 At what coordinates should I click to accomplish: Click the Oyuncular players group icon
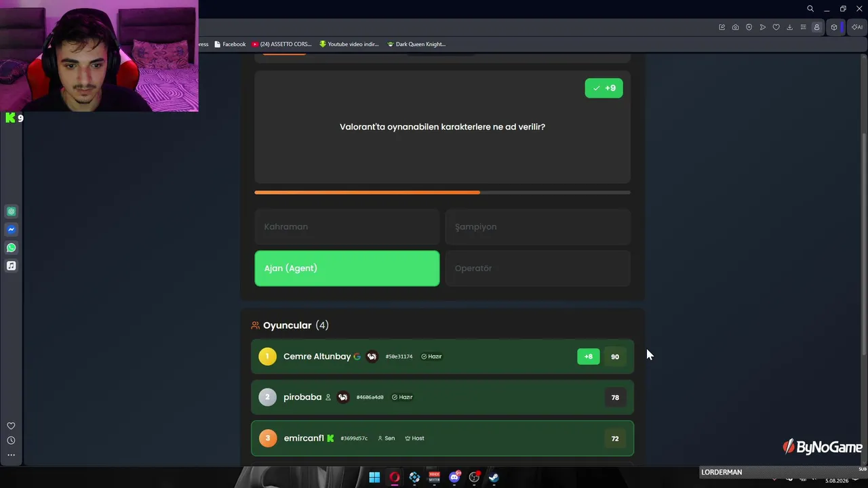click(x=256, y=325)
